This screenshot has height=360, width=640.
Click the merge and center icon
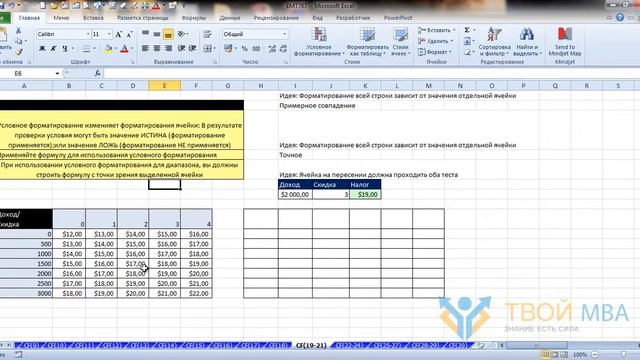click(208, 49)
